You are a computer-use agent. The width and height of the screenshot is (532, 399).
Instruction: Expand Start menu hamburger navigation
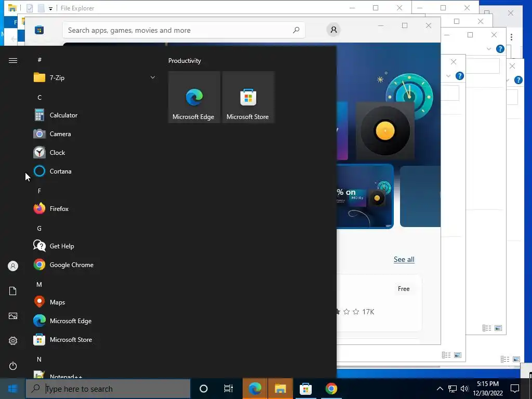pos(13,60)
